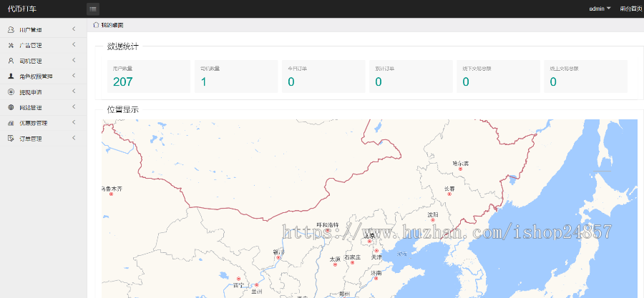
Task: Open the 广告管理 menu label
Action: point(30,46)
